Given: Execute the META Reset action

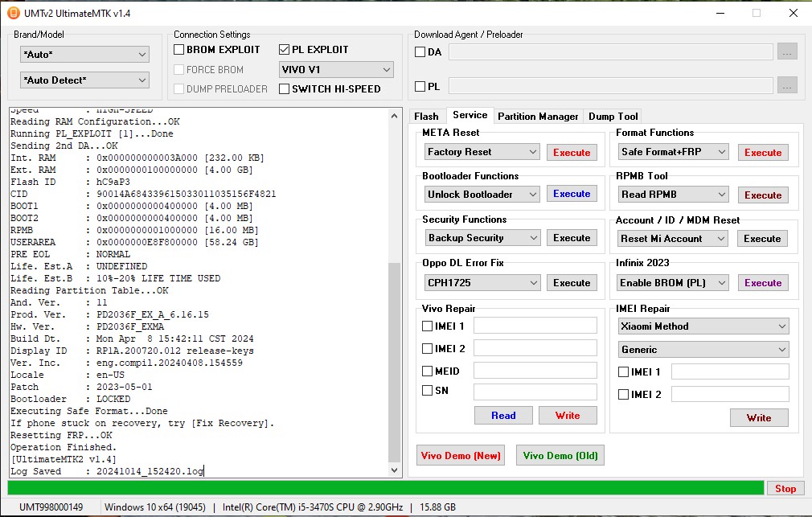Looking at the screenshot, I should tap(572, 152).
